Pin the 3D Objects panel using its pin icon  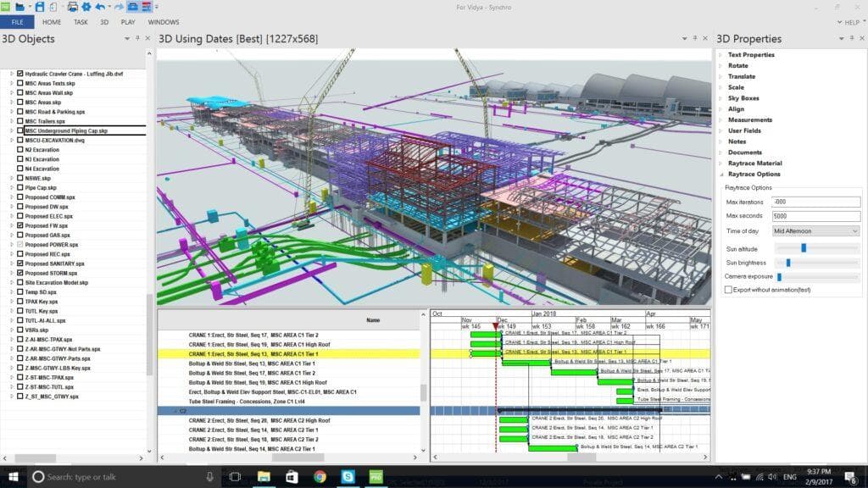[138, 38]
